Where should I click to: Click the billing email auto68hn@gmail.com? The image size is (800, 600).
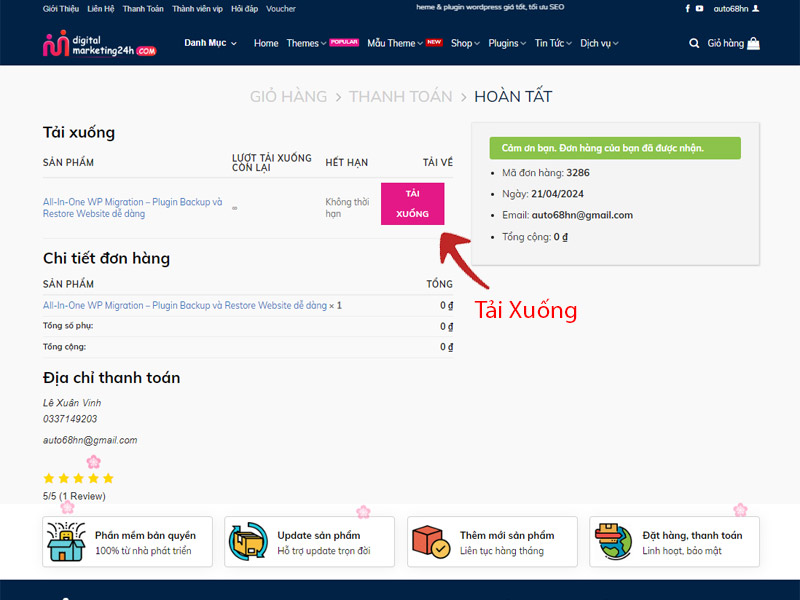point(90,440)
